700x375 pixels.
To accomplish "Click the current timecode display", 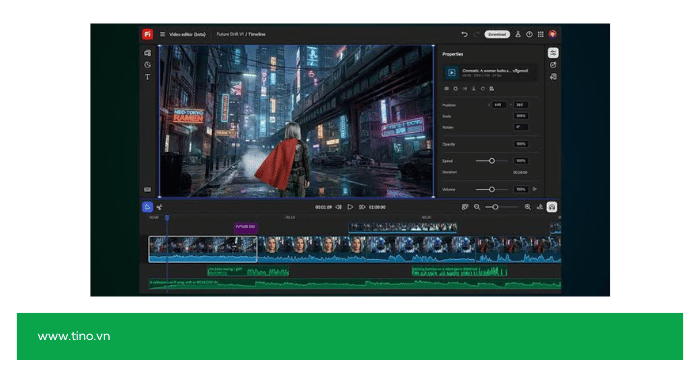I will [x=323, y=207].
